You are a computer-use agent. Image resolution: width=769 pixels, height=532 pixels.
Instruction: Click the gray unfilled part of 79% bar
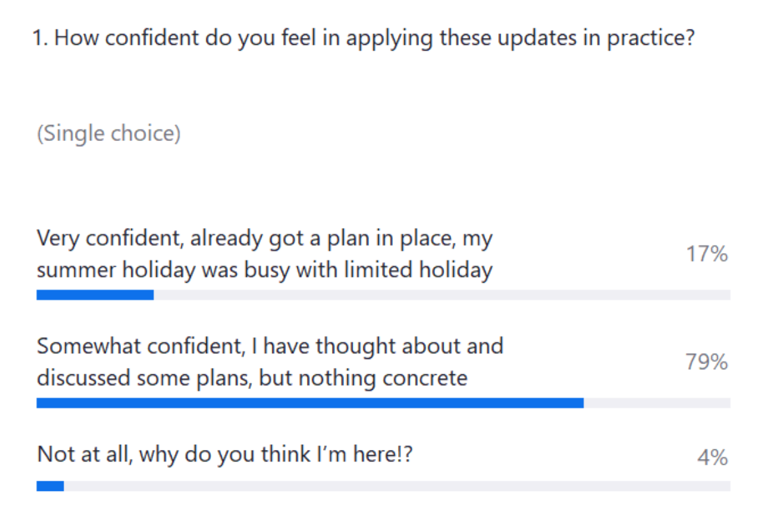coord(657,403)
